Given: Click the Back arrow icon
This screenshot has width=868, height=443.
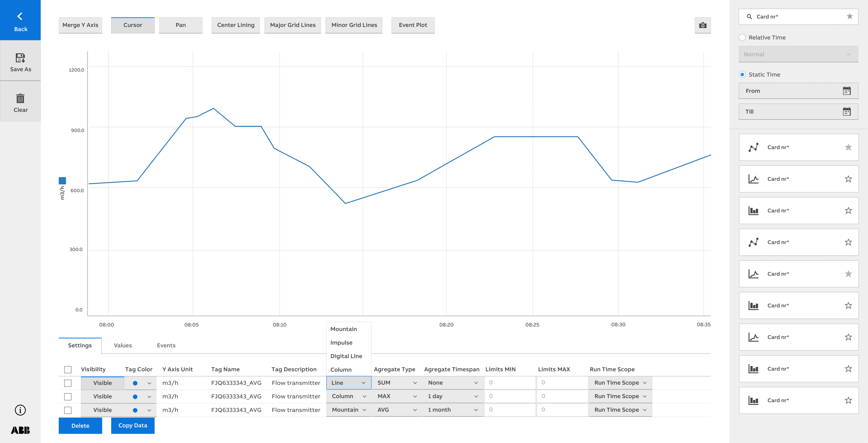Looking at the screenshot, I should tap(20, 16).
